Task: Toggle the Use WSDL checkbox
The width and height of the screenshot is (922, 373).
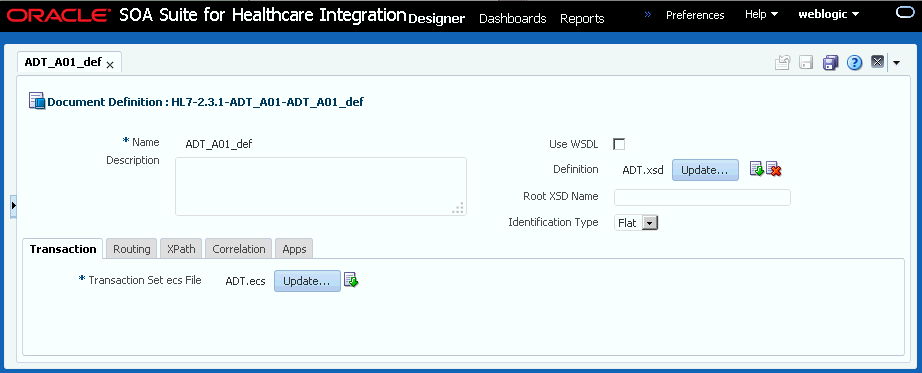Action: tap(619, 144)
